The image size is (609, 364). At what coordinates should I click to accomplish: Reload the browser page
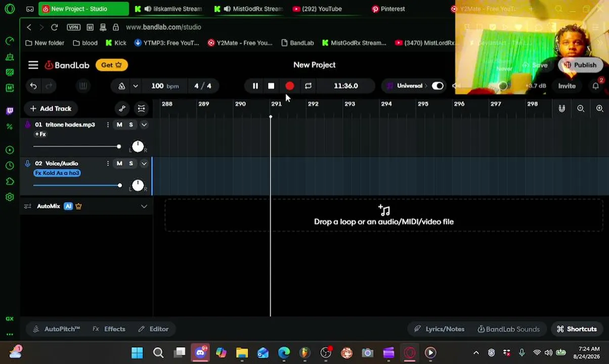[x=54, y=27]
